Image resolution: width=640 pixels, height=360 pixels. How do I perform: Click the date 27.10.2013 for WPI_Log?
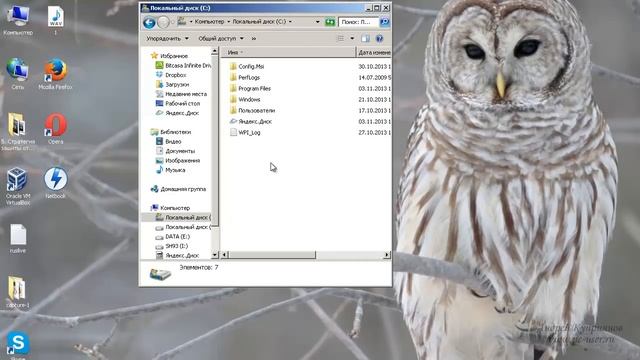[x=374, y=132]
